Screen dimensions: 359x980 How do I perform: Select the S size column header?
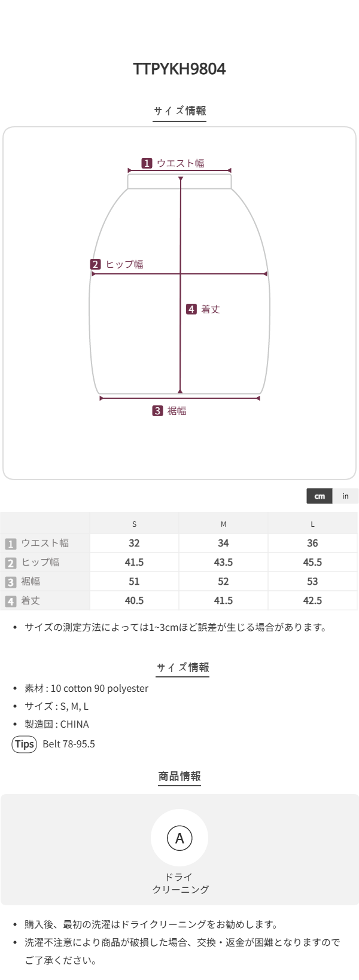click(134, 524)
